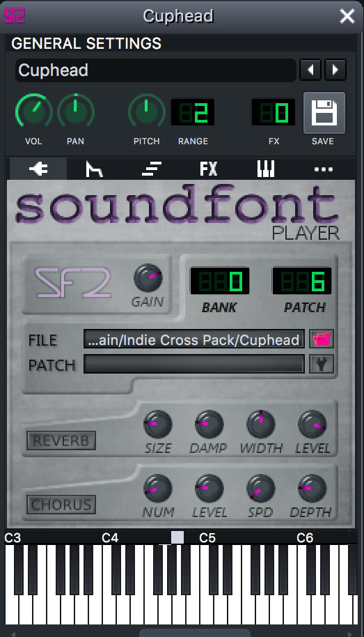
Task: Click the BANK LCD number
Action: (219, 281)
